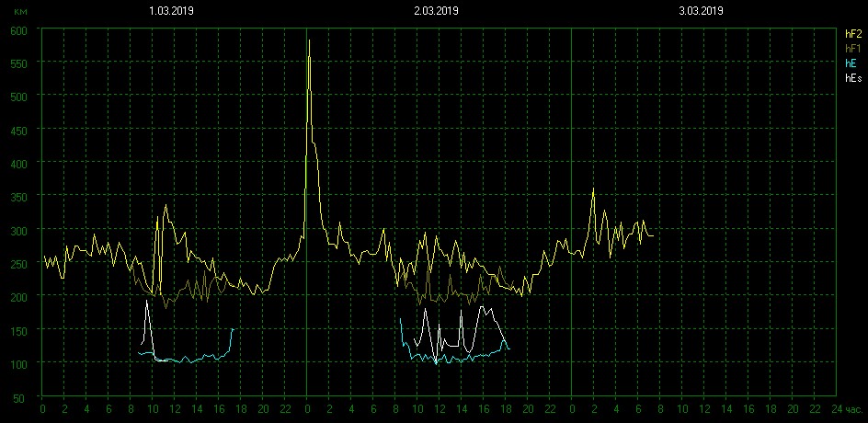Click the 100 value on the vertical axis
This screenshot has width=868, height=423.
19,364
